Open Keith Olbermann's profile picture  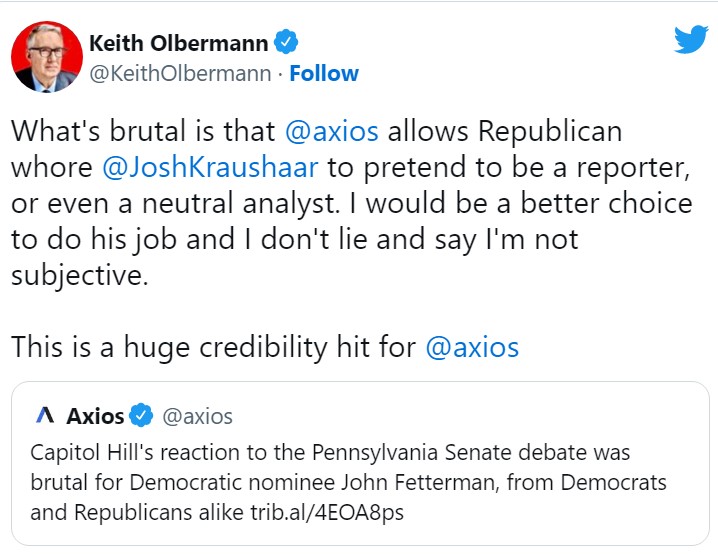pyautogui.click(x=47, y=56)
